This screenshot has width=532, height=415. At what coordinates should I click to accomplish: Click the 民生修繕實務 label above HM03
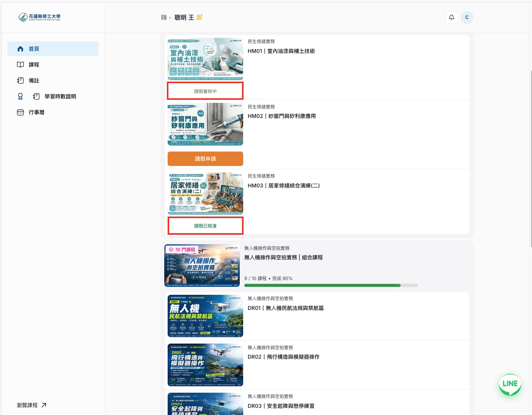(261, 176)
